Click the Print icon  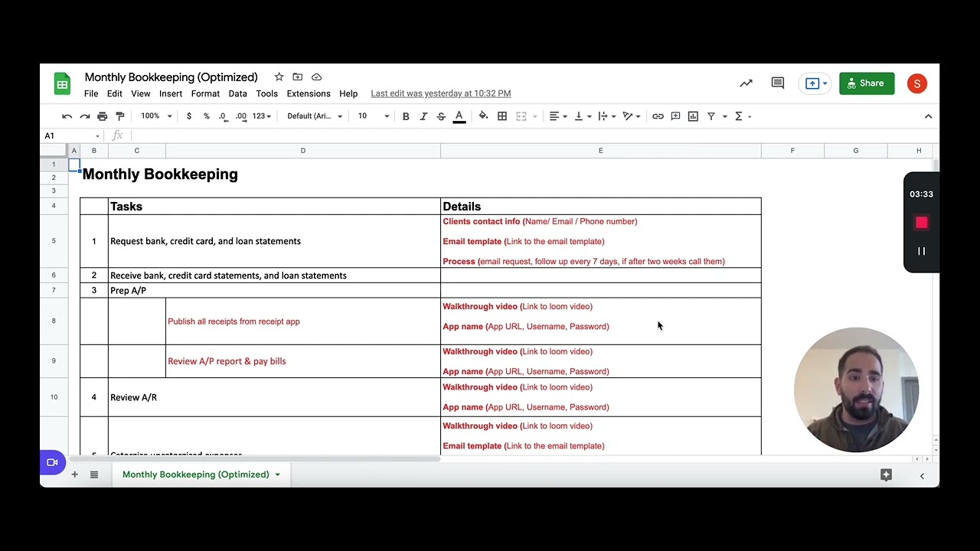click(102, 116)
